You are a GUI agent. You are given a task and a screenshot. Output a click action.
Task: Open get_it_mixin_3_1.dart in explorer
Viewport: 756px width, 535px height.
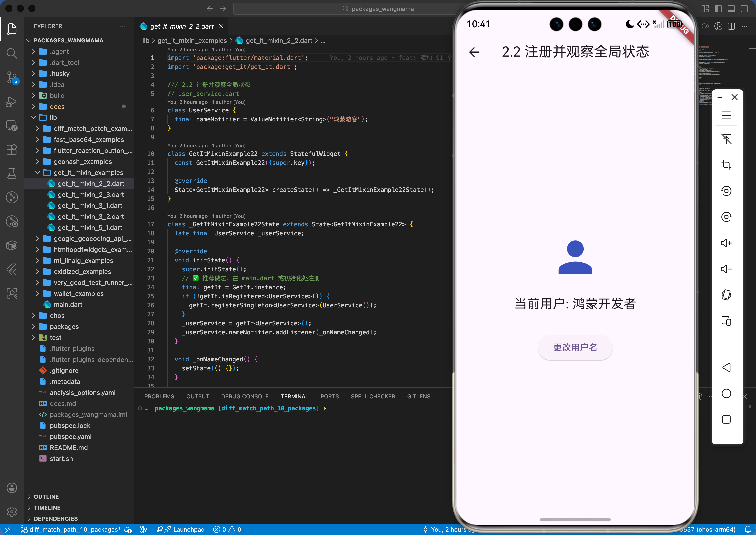90,205
